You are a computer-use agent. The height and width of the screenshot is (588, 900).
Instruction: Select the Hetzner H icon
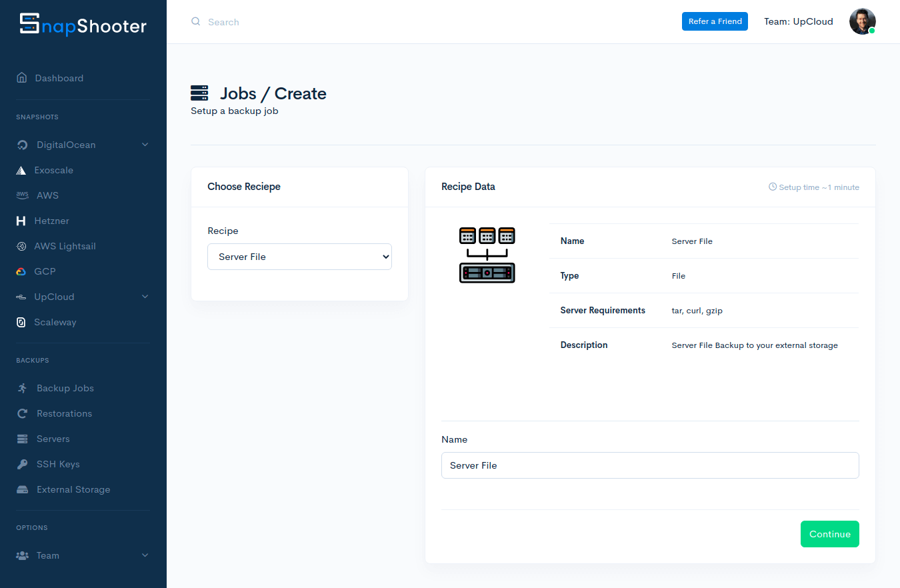(21, 221)
